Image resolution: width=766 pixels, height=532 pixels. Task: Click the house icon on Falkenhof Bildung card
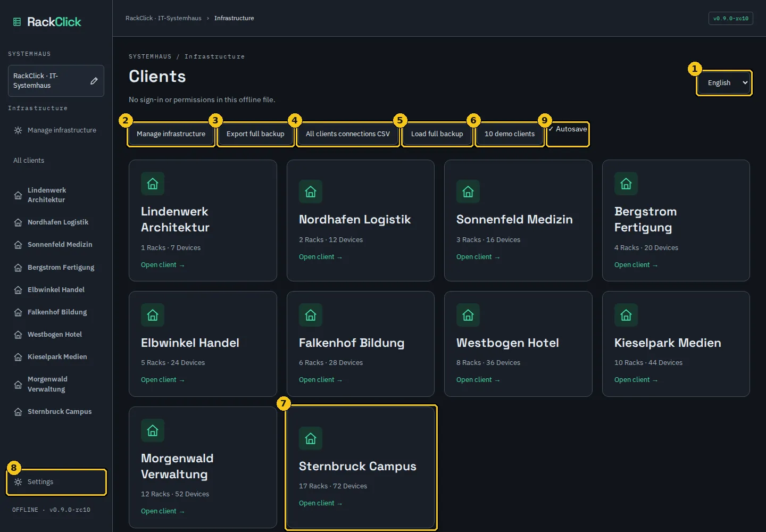tap(311, 315)
